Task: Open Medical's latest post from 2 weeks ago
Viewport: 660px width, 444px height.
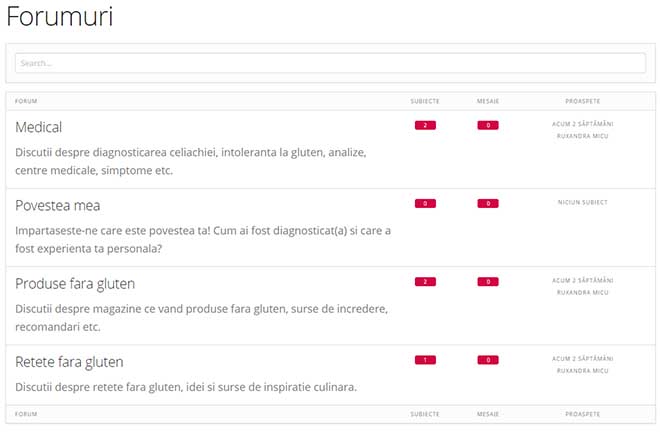Action: (x=582, y=124)
